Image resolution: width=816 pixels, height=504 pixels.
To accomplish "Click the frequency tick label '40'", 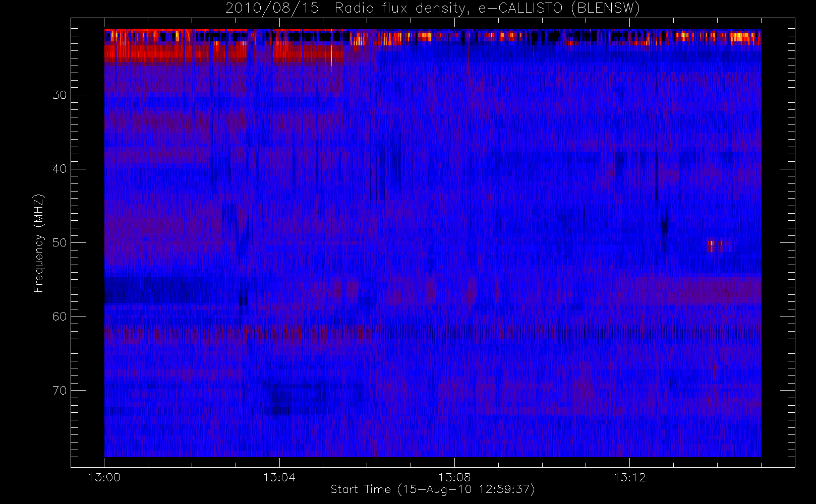I will tap(60, 169).
